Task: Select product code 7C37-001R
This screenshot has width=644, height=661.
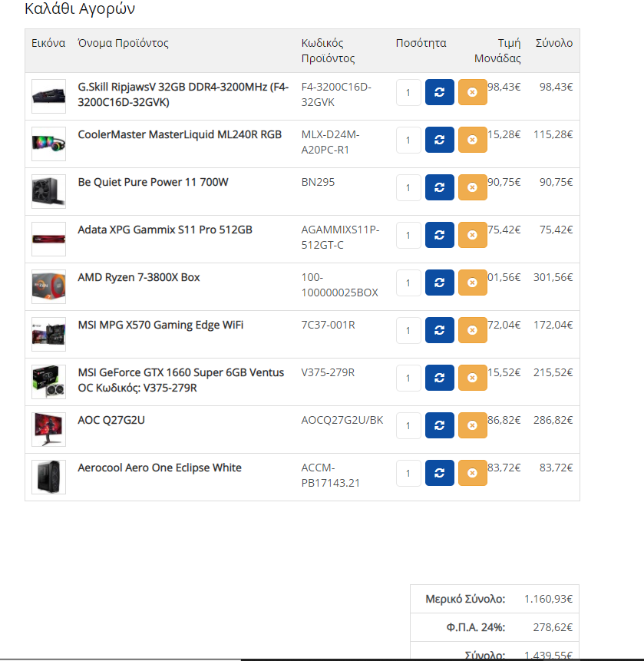Action: (x=328, y=325)
